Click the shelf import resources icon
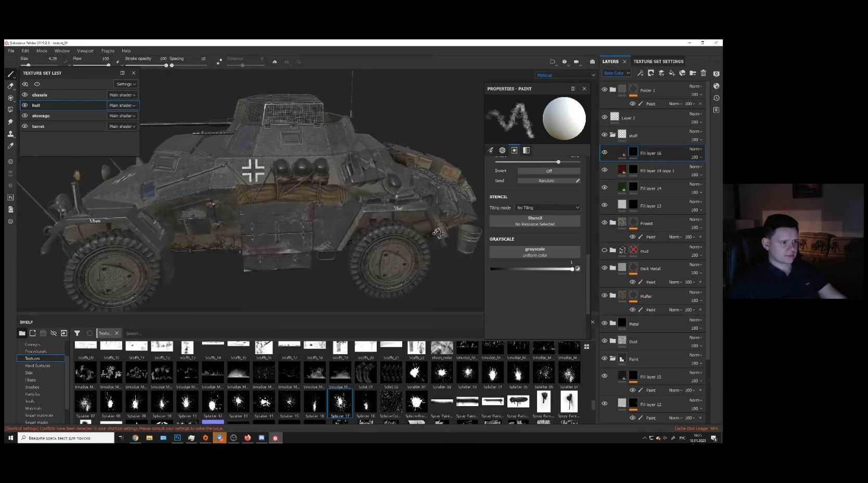 (64, 333)
